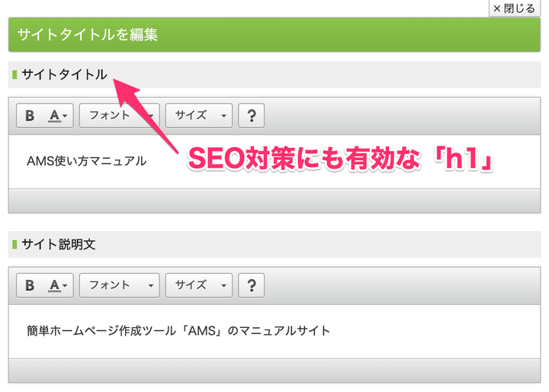Click the サイトタイトルを編集 green header bar

coord(274,34)
